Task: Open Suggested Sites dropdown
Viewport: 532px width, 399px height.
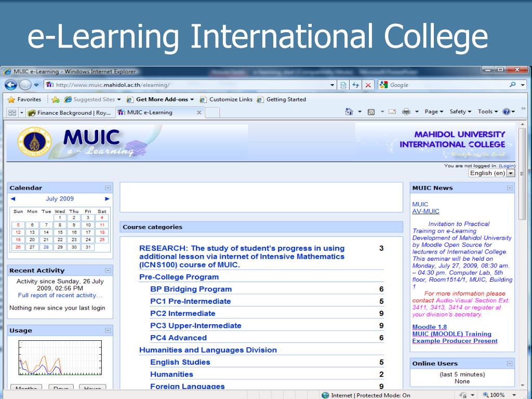Action: [92, 99]
